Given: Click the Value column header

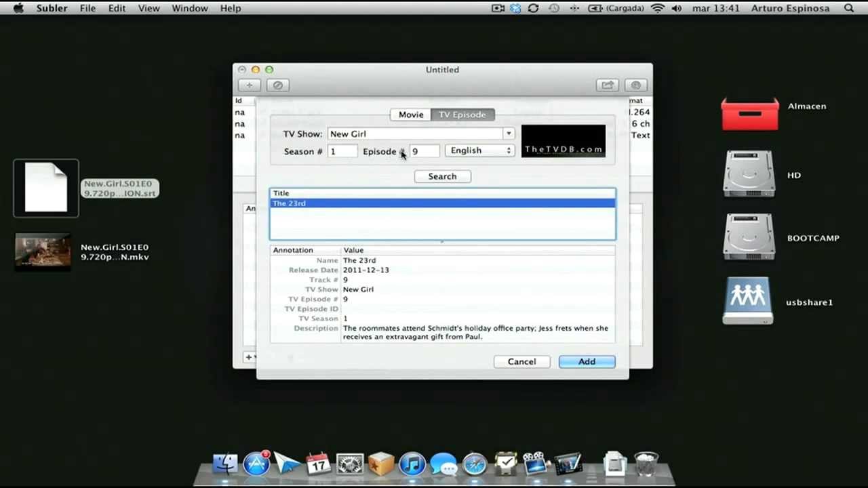Looking at the screenshot, I should pyautogui.click(x=478, y=250).
